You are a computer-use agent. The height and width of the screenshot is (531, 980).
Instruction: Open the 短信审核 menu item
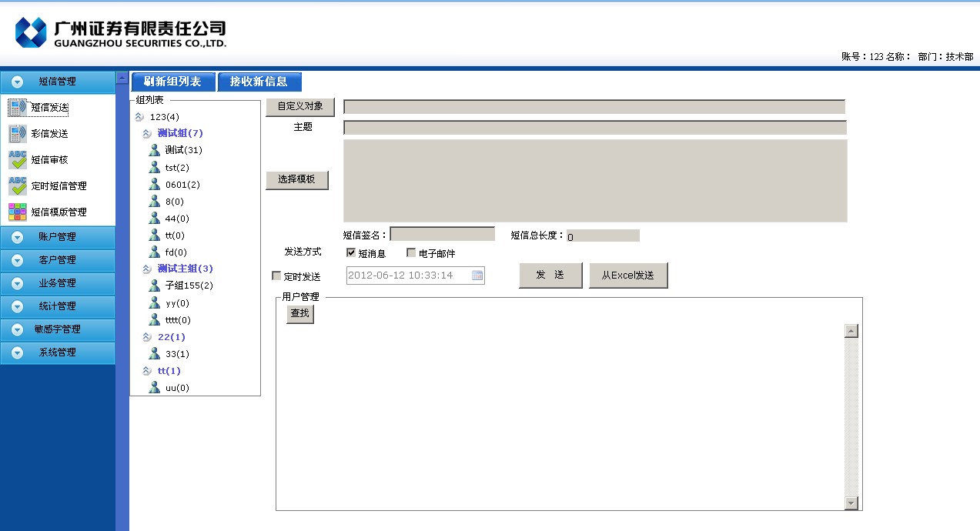tap(49, 160)
